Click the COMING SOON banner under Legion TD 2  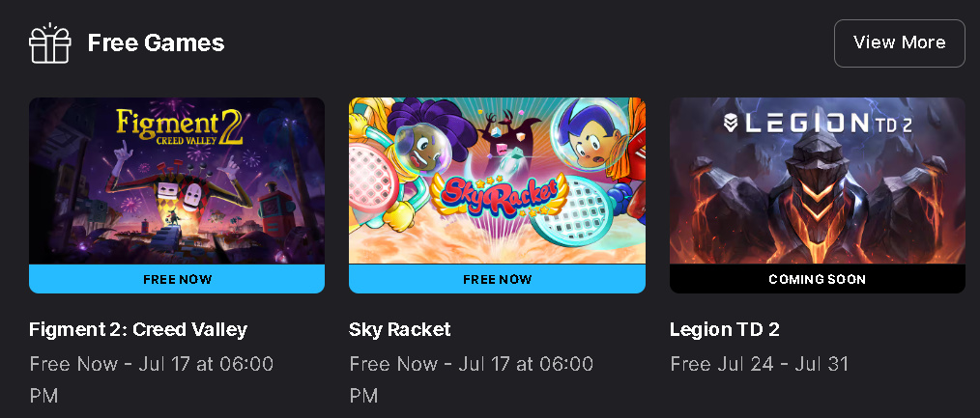818,279
